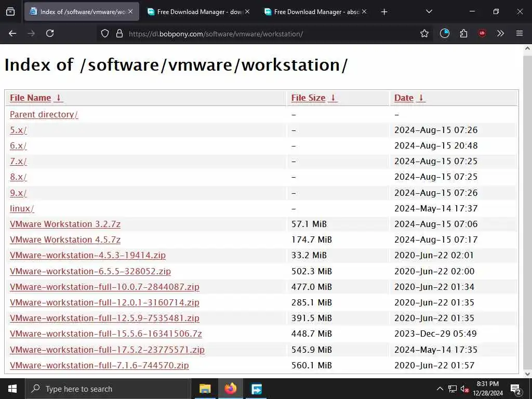Image resolution: width=532 pixels, height=399 pixels.
Task: Download VMware-workstation-full-7.1.6-744570.zip
Action: pos(99,365)
